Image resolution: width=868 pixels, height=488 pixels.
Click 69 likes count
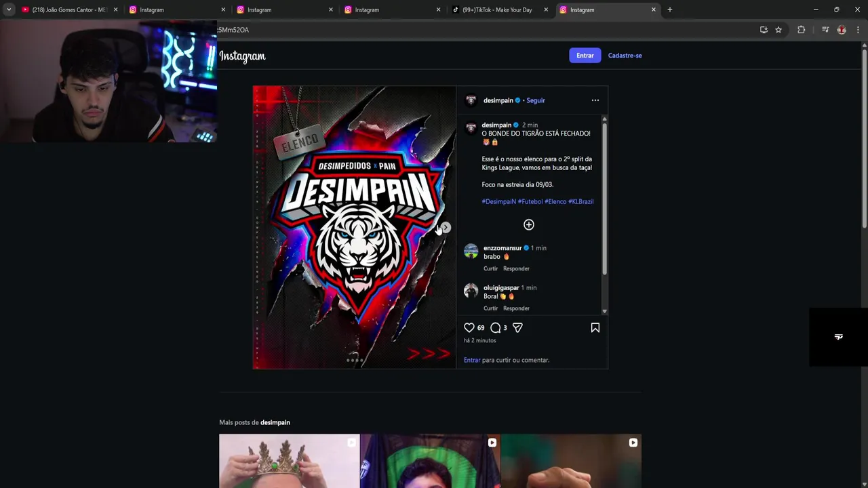click(x=481, y=328)
